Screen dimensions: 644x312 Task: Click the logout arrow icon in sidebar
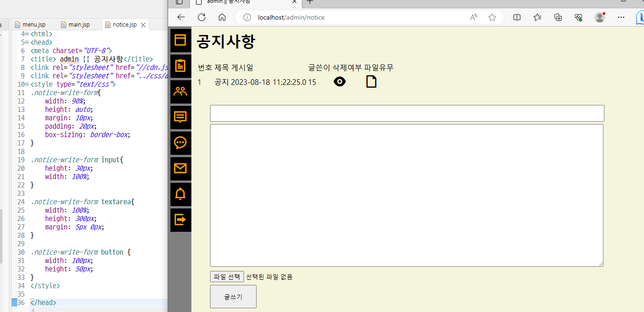pos(180,220)
